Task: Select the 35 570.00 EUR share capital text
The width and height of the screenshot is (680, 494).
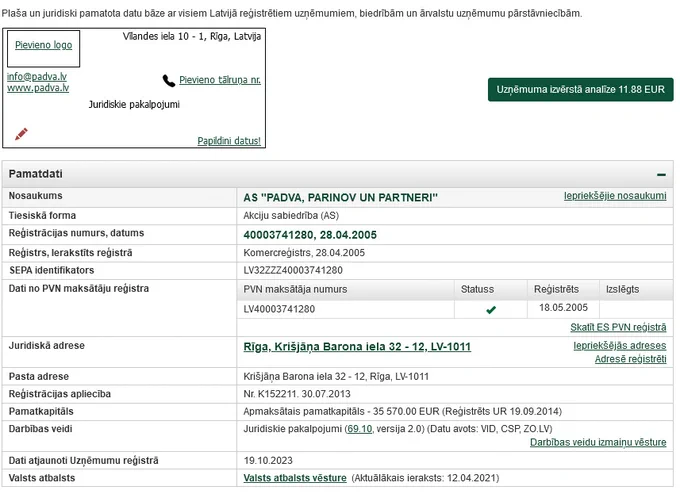Action: coord(402,412)
